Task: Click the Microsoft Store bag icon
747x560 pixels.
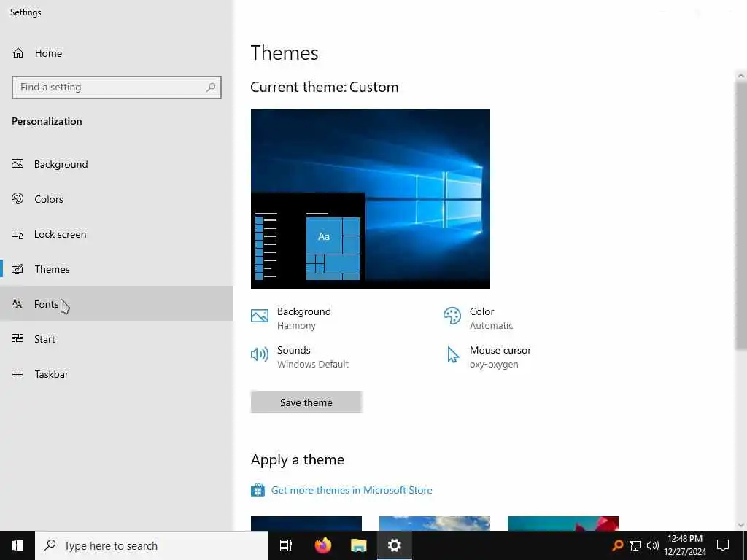Action: [258, 489]
